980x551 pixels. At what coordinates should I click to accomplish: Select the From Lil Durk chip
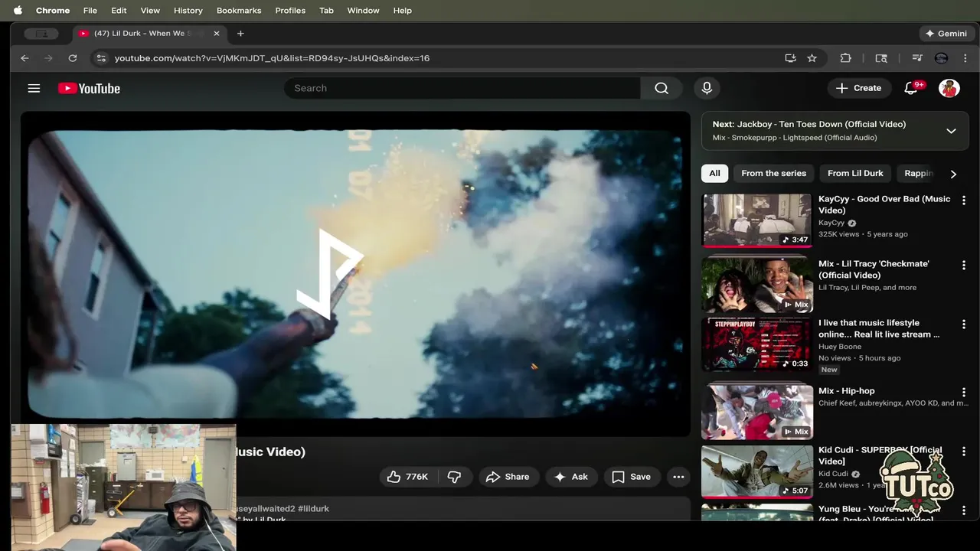click(x=855, y=174)
